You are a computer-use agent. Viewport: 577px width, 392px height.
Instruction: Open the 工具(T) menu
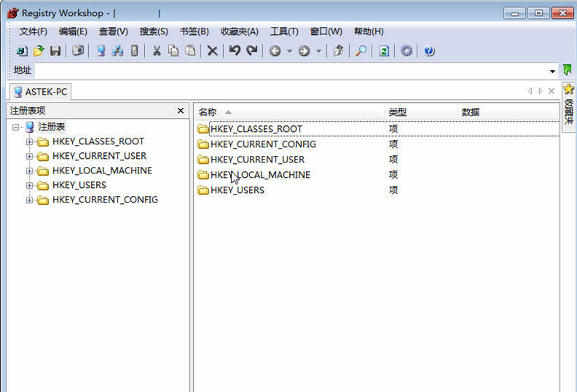pyautogui.click(x=284, y=31)
